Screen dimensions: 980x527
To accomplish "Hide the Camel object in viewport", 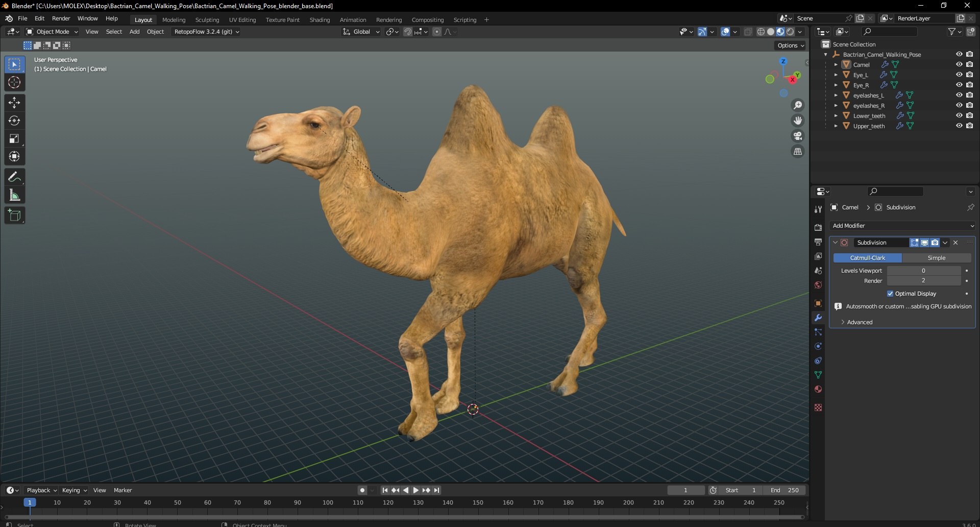I will pos(959,64).
